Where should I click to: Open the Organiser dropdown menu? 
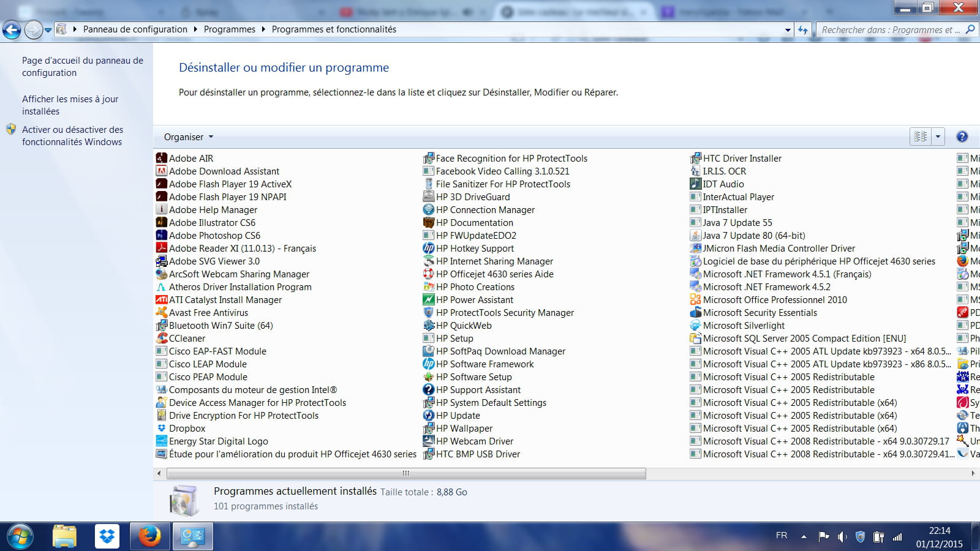click(188, 137)
